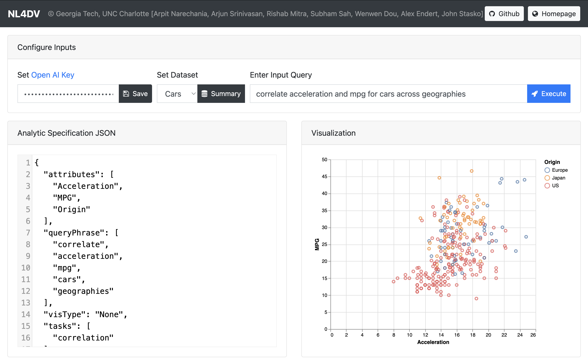Click the "MPG" y-axis title

click(x=317, y=244)
